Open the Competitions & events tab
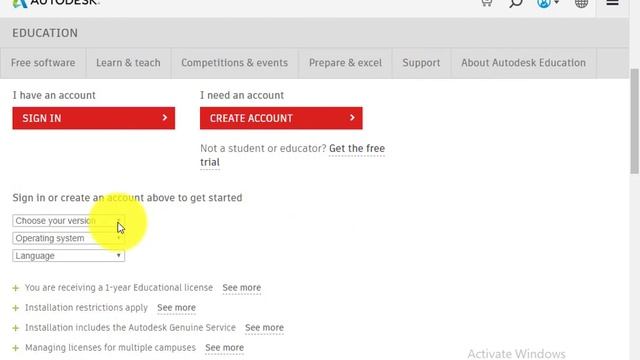Screen dimensions: 640x360 pos(234,63)
